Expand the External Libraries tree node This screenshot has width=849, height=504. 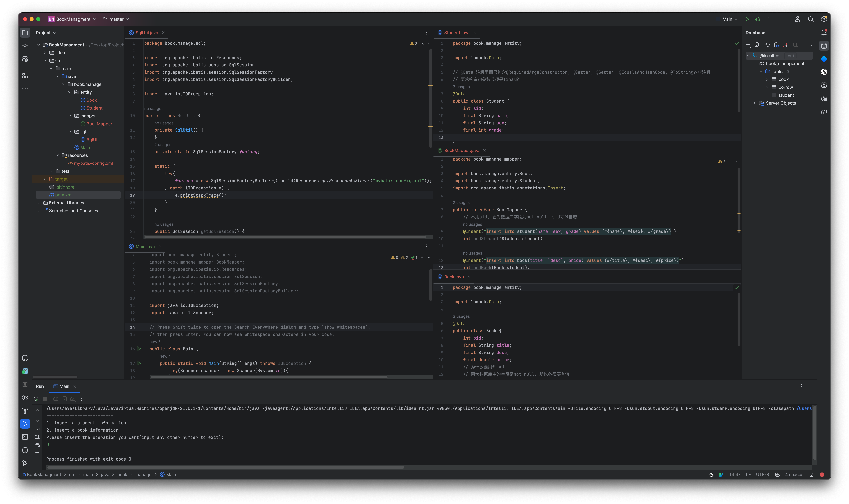click(38, 202)
